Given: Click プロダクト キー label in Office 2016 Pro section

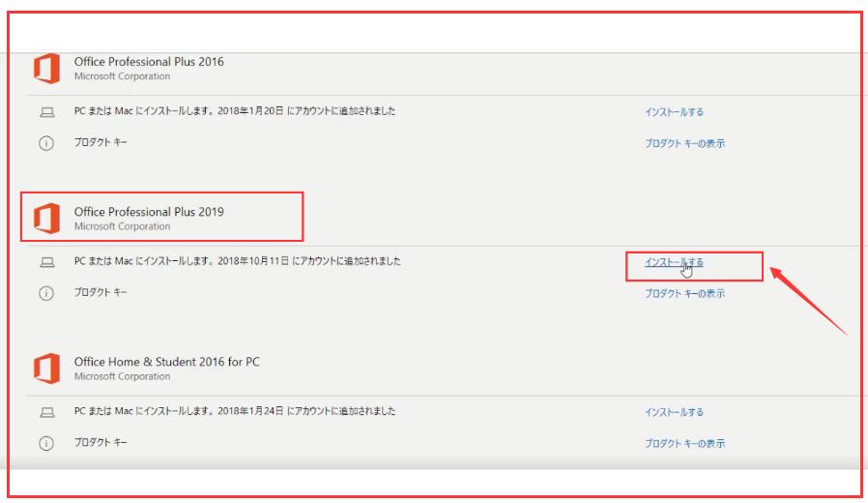Looking at the screenshot, I should click(x=101, y=142).
